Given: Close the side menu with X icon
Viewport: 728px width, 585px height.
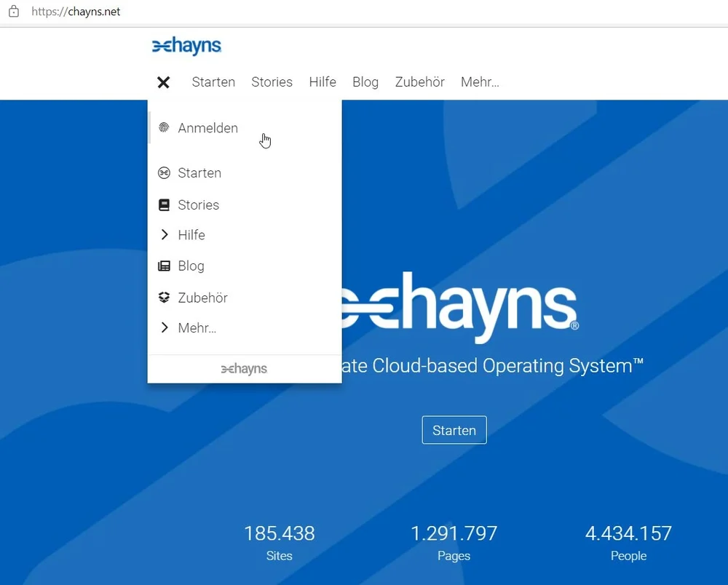Looking at the screenshot, I should click(x=163, y=82).
